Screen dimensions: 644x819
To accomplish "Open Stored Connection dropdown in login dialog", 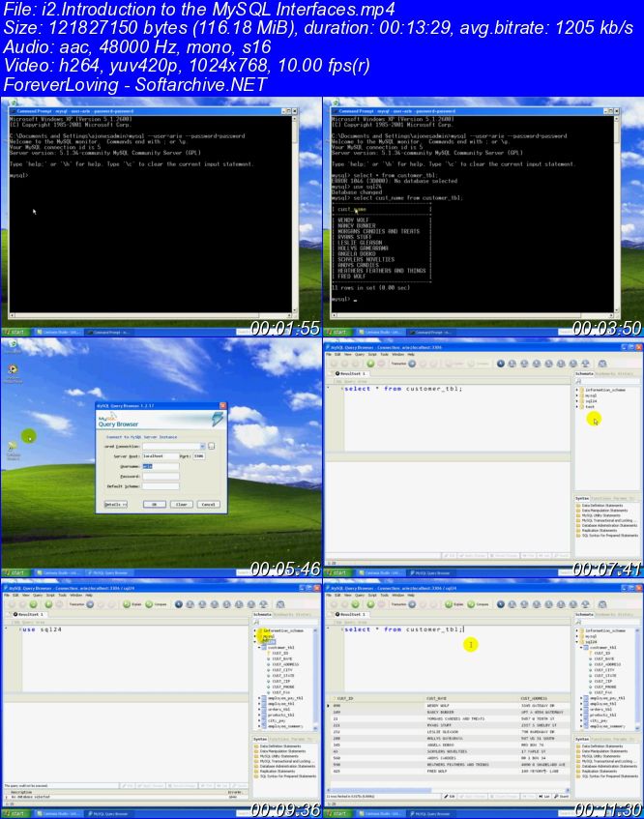I will pyautogui.click(x=203, y=446).
